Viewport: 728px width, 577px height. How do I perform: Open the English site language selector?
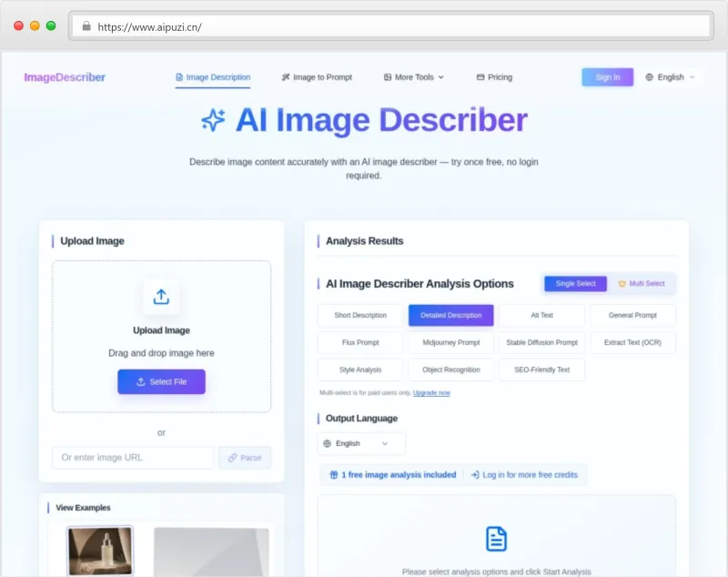670,77
